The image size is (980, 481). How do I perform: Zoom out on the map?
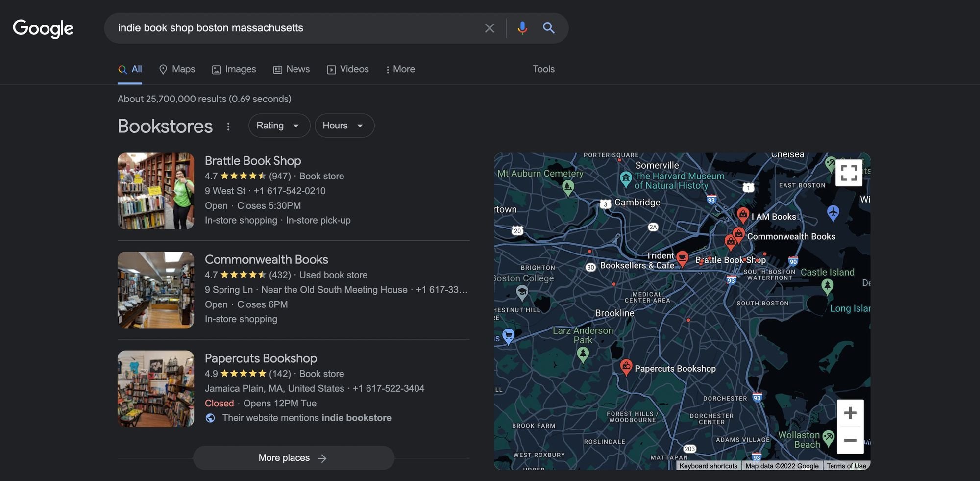click(850, 440)
